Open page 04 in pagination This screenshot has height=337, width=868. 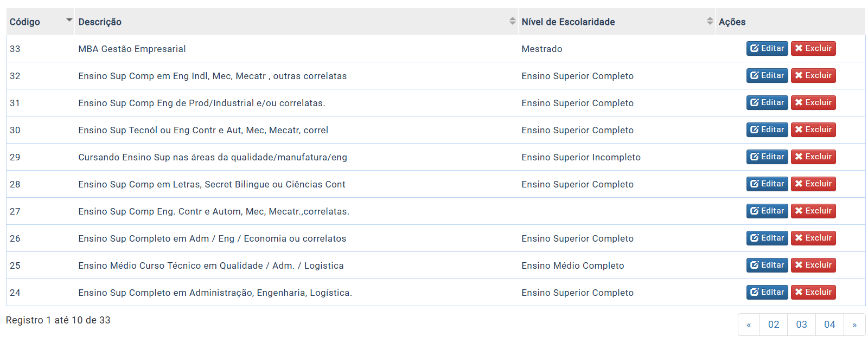829,325
